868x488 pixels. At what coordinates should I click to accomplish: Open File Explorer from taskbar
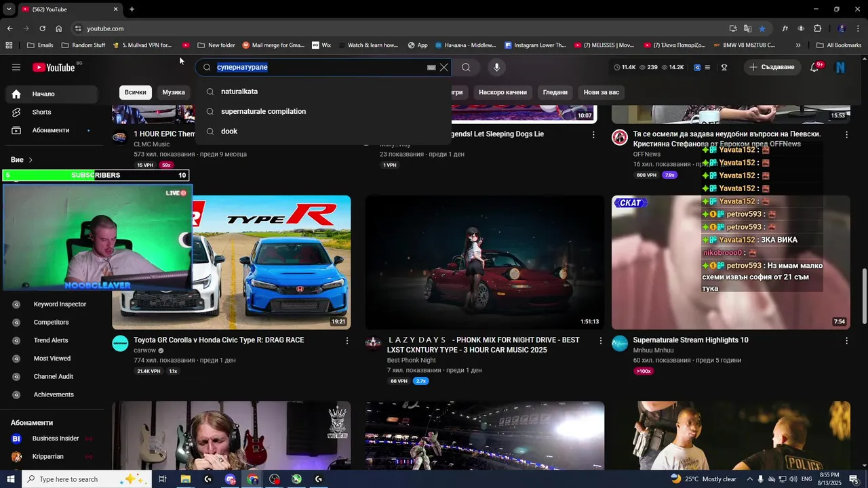click(185, 479)
